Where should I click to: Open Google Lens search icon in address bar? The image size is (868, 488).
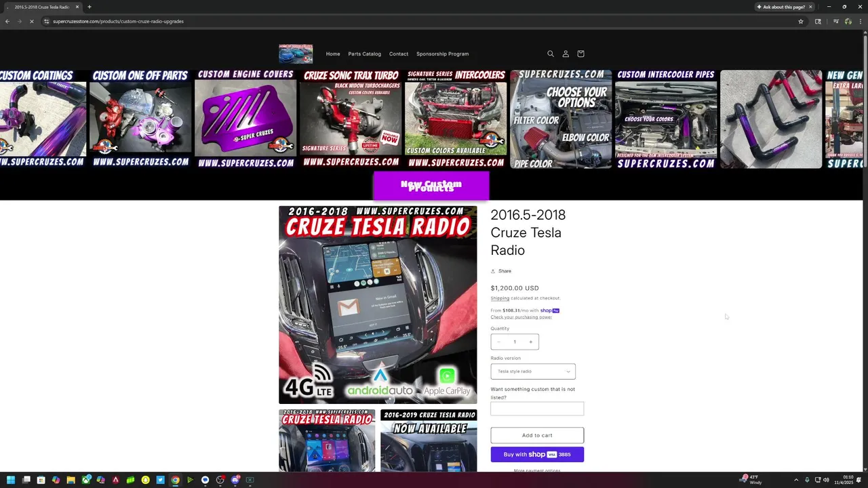pyautogui.click(x=818, y=21)
